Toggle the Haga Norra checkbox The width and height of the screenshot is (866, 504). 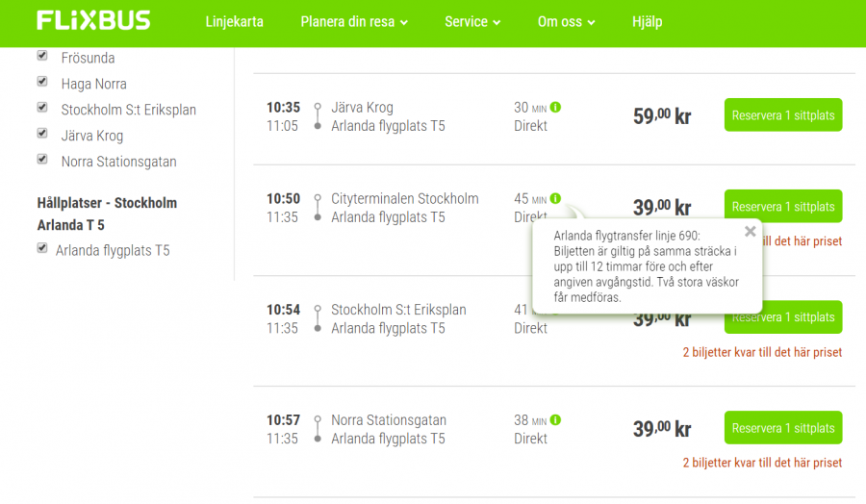click(42, 82)
